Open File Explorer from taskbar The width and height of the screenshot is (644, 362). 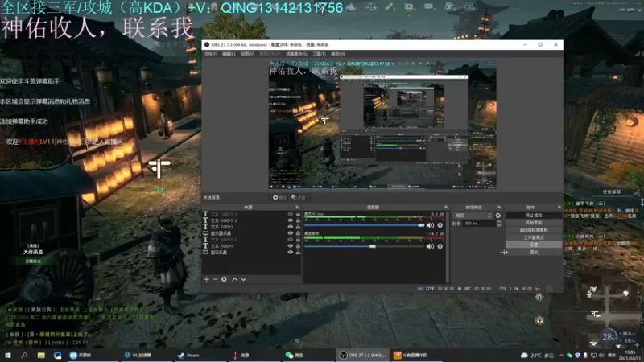pos(41,355)
